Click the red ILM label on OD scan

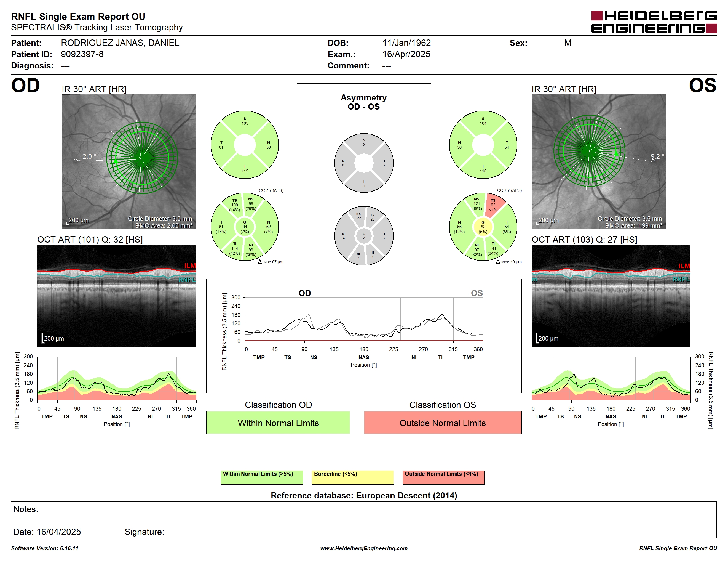point(190,265)
